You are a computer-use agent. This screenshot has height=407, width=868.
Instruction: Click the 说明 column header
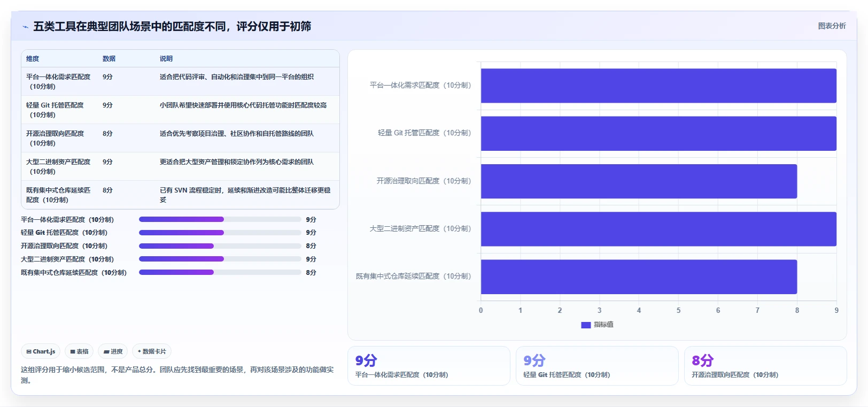166,59
